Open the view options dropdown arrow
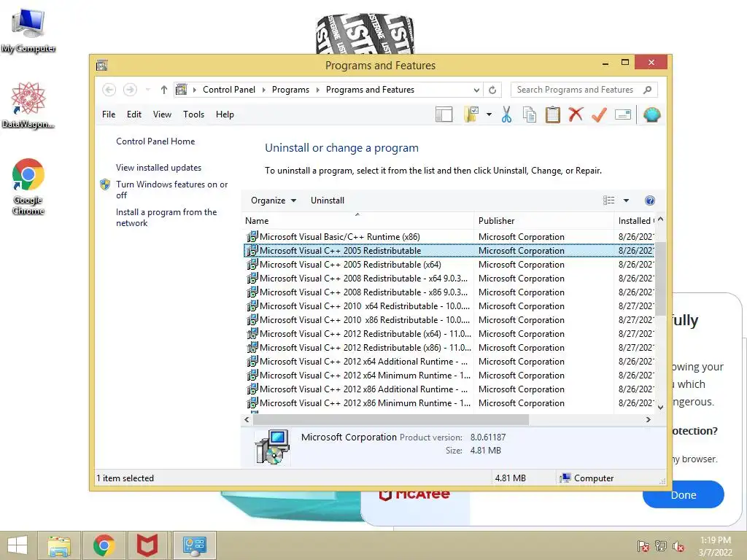This screenshot has width=747, height=560. click(x=626, y=201)
